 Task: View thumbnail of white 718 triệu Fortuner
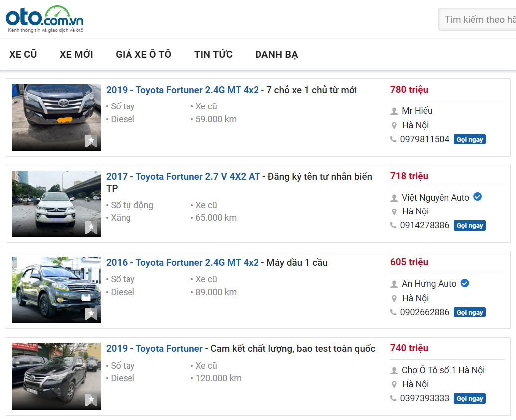[x=56, y=204]
